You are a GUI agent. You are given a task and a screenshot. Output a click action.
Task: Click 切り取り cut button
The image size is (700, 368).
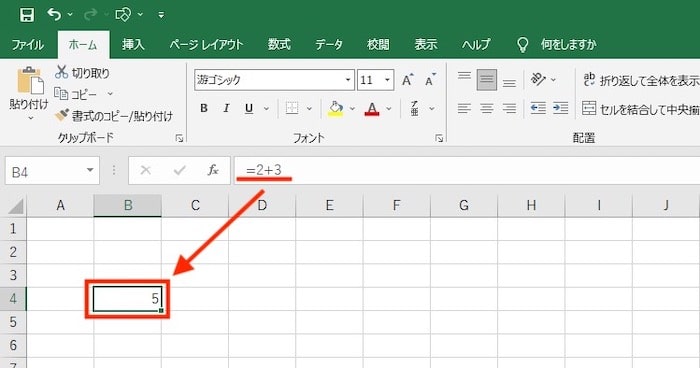coord(82,72)
